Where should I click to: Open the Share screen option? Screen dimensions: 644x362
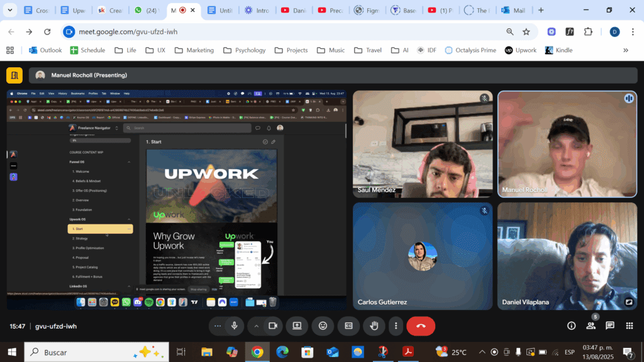coord(297,326)
